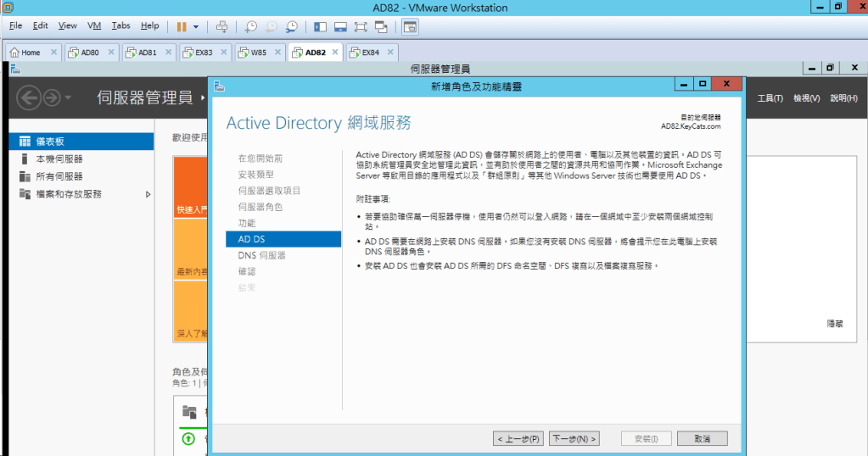Open the power options dropdown arrow
868x456 pixels.
point(196,26)
